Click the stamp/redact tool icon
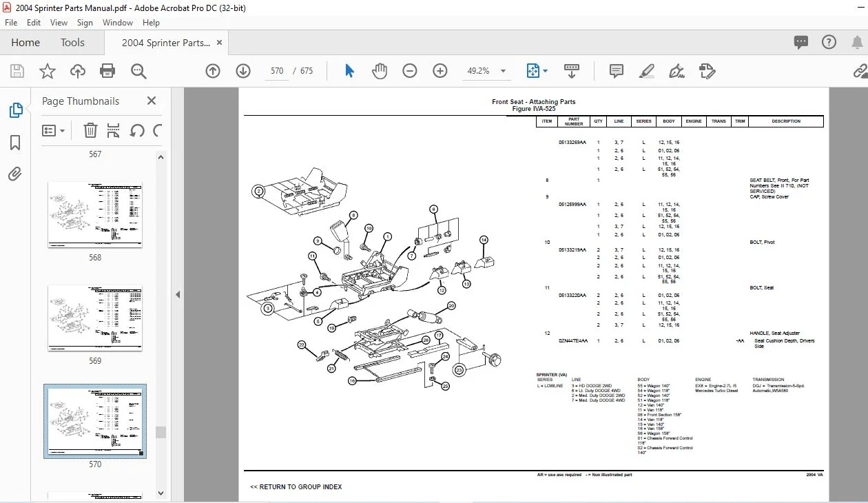 point(707,71)
